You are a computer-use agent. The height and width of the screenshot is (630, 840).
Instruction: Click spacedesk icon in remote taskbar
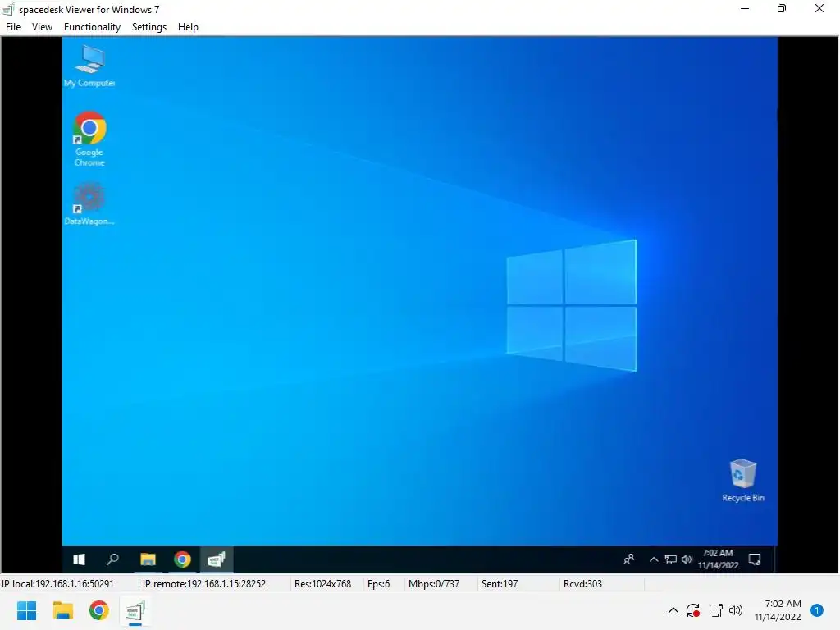[x=217, y=559]
